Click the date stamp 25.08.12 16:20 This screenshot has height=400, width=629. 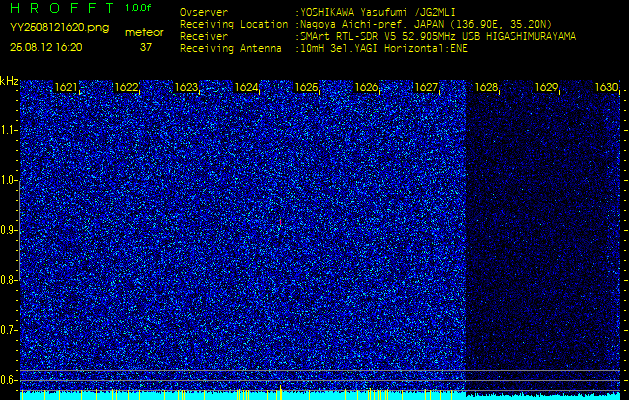pos(46,47)
